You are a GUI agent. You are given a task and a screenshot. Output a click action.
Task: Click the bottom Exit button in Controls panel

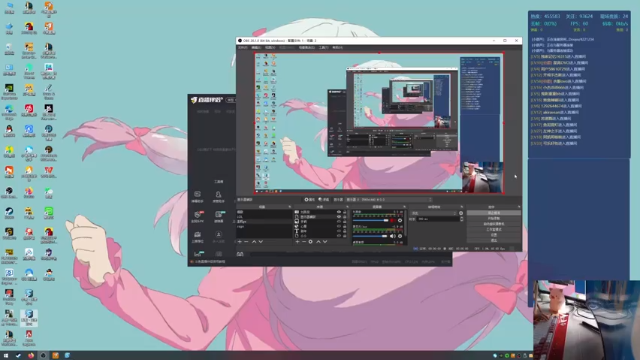pos(493,240)
